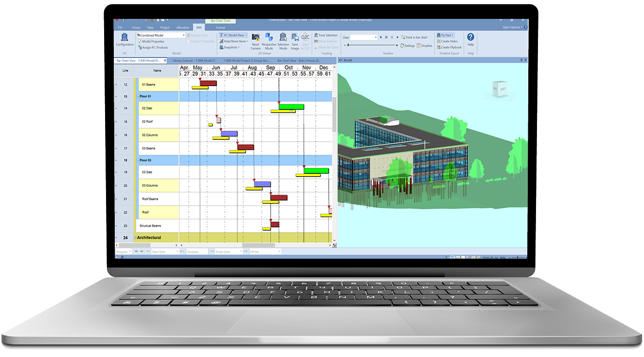This screenshot has width=644, height=357.
Task: Switch to the Library Explorer tab
Action: click(x=193, y=61)
